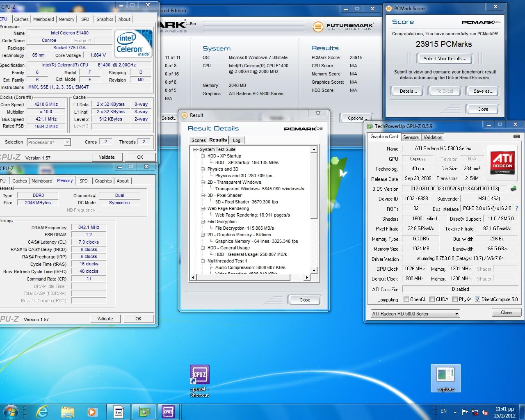525x420 pixels.
Task: Click the GPU-Z screenshot camera icon
Action: pos(517,137)
